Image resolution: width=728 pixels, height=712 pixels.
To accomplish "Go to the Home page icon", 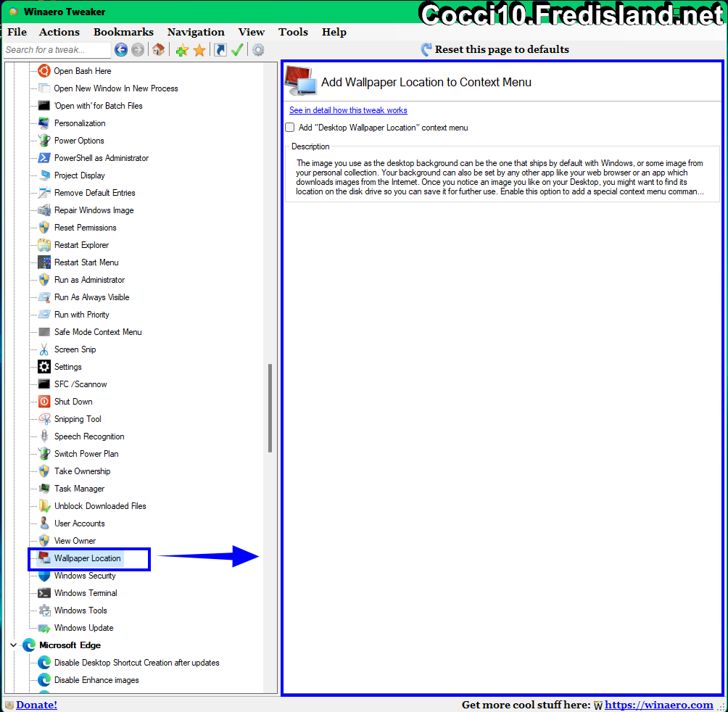I will [158, 49].
